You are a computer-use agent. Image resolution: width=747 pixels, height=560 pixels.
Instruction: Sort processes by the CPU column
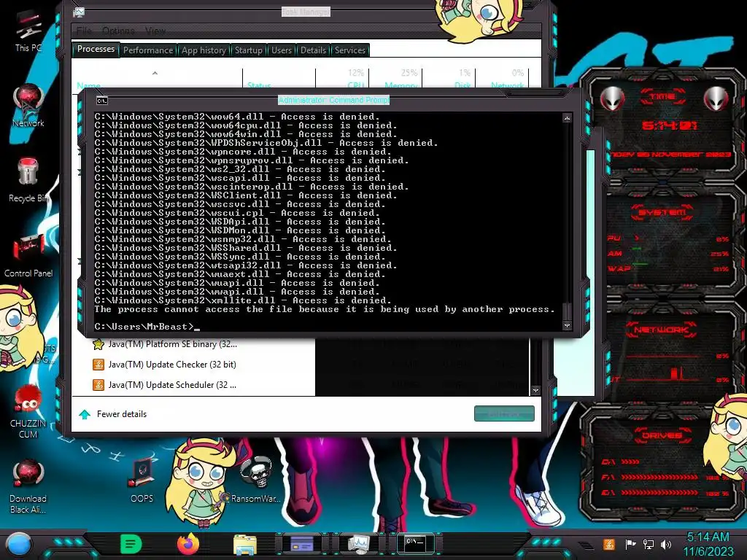[x=342, y=79]
